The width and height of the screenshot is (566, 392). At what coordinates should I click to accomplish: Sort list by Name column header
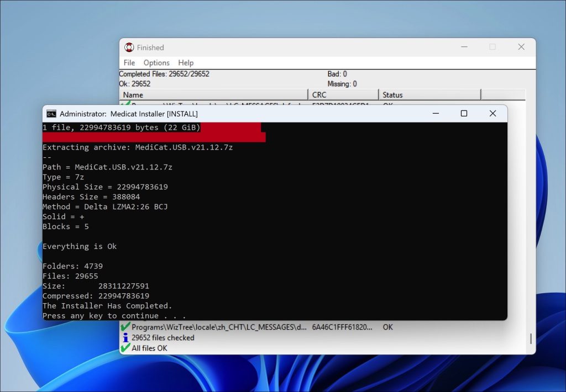point(213,95)
